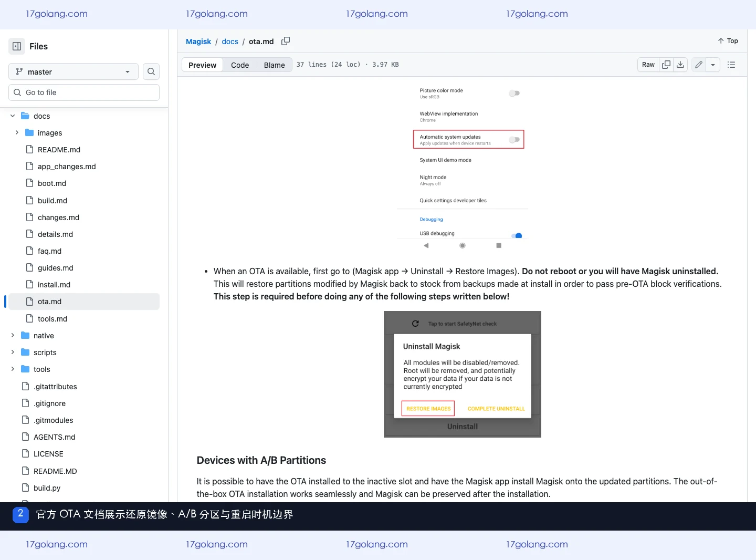Open the Magisk repository breadcrumb link
Viewport: 756px width, 560px height.
(x=198, y=42)
